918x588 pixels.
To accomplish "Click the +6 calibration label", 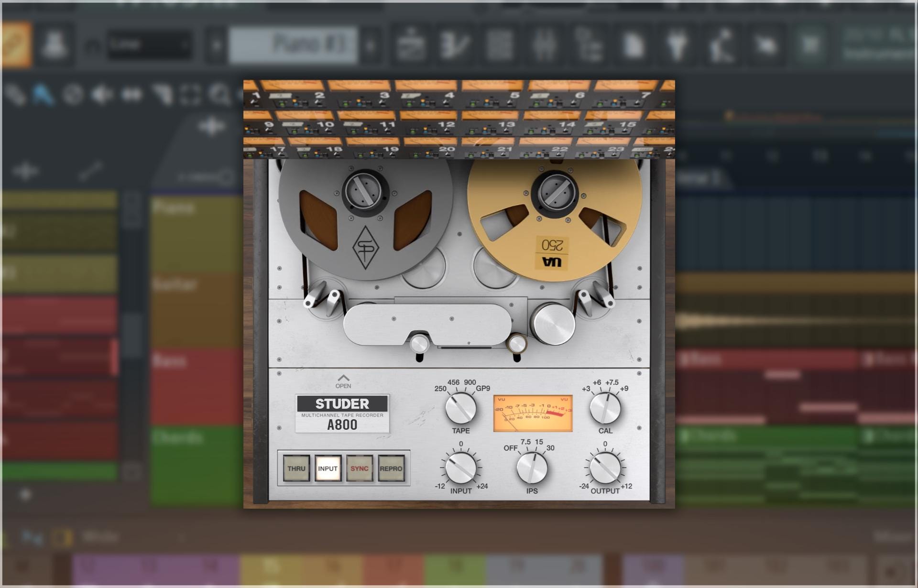I will pos(597,382).
